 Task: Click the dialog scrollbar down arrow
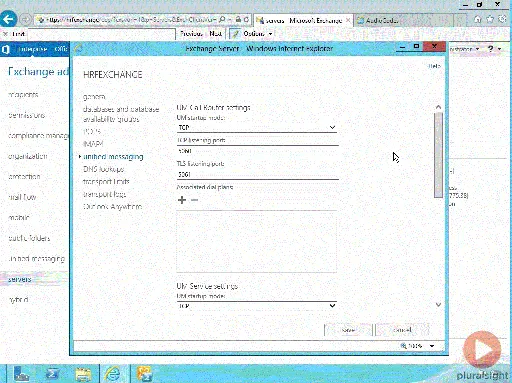click(x=438, y=305)
